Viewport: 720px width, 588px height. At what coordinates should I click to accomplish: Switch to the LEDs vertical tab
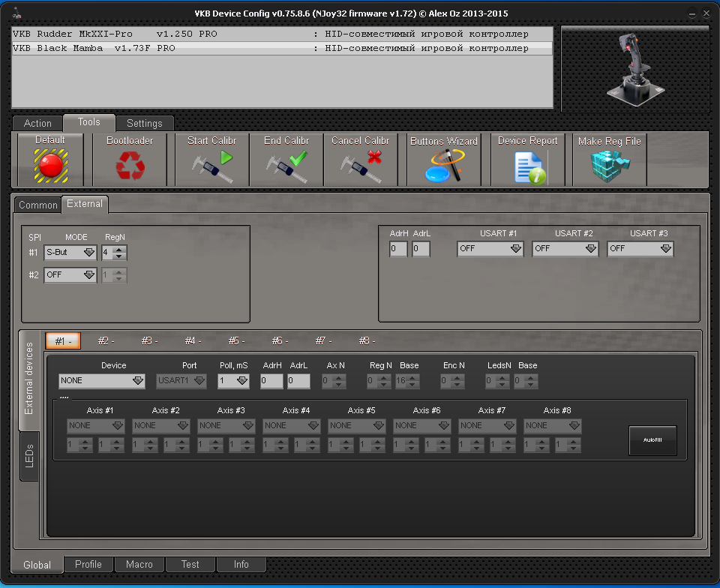tap(29, 456)
